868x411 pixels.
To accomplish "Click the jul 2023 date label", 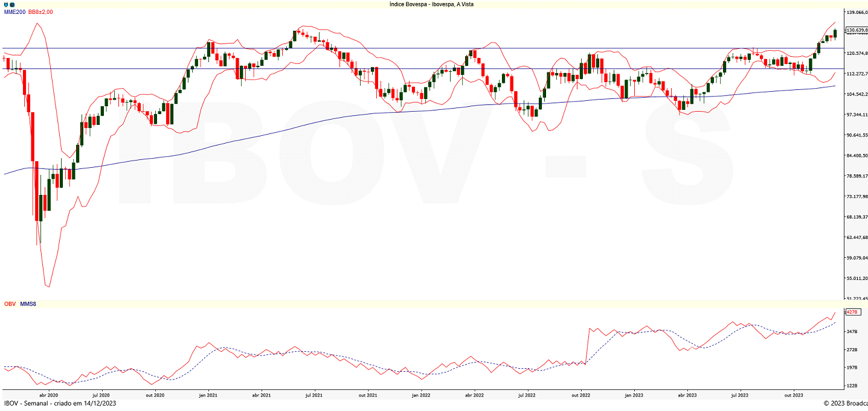I will pyautogui.click(x=740, y=395).
